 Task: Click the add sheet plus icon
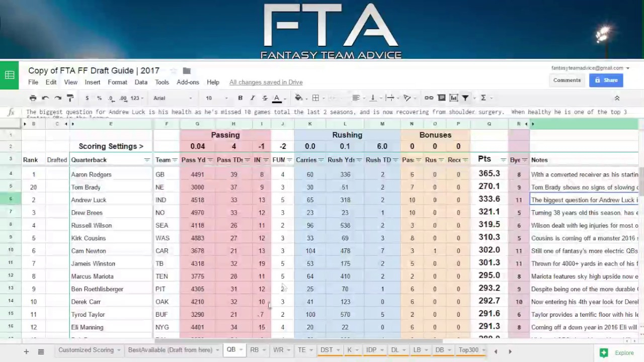tap(26, 351)
